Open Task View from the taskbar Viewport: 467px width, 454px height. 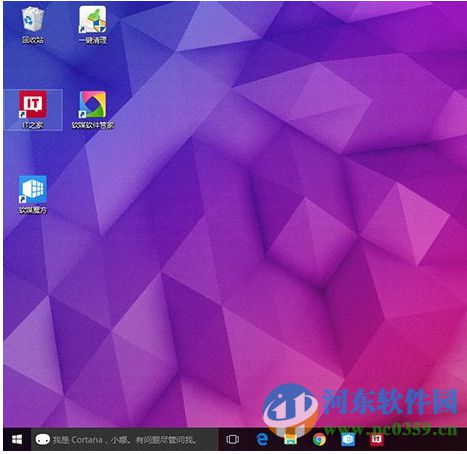click(x=232, y=439)
